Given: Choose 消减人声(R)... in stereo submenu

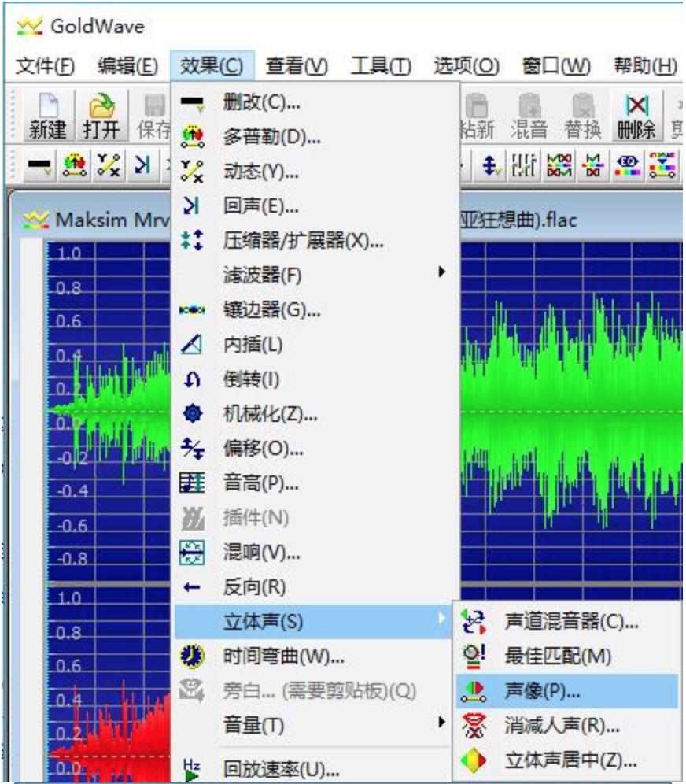Looking at the screenshot, I should click(x=567, y=726).
